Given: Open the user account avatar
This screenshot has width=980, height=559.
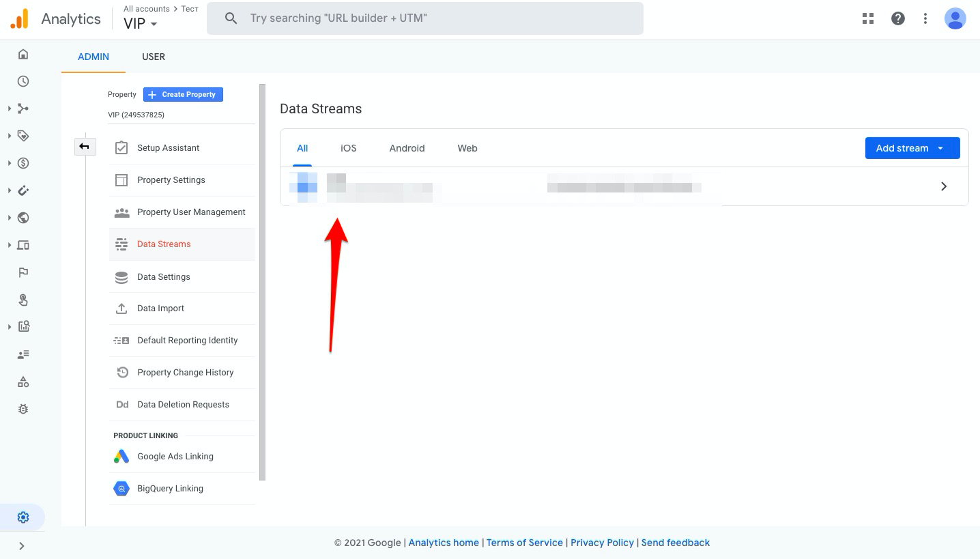Looking at the screenshot, I should click(x=955, y=18).
